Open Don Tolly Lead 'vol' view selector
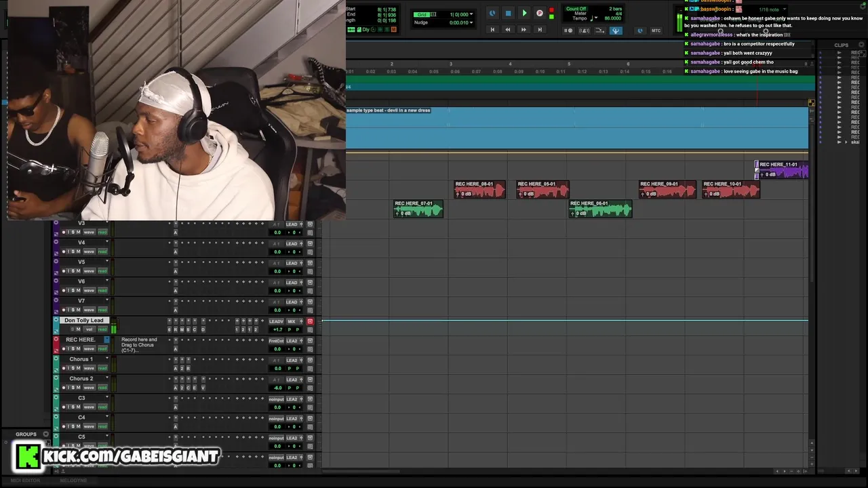Viewport: 868px width, 488px height. pyautogui.click(x=89, y=329)
